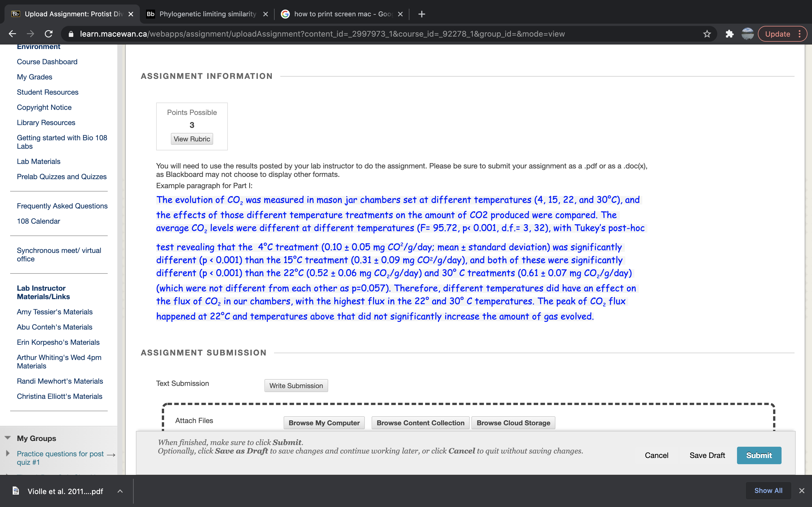Switch to how to print screen tab

click(342, 14)
